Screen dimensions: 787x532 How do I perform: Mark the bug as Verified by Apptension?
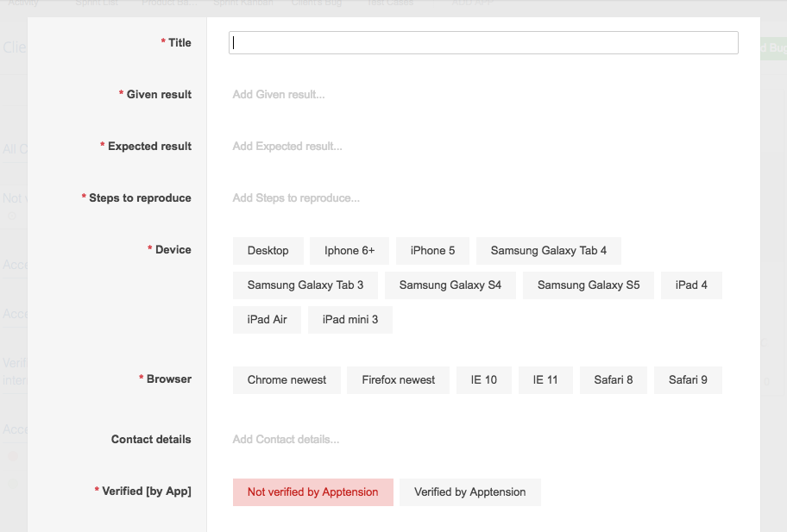coord(469,491)
